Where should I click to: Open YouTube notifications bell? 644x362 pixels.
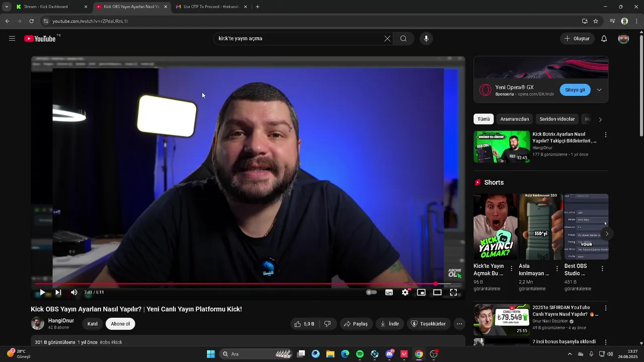[x=604, y=39]
